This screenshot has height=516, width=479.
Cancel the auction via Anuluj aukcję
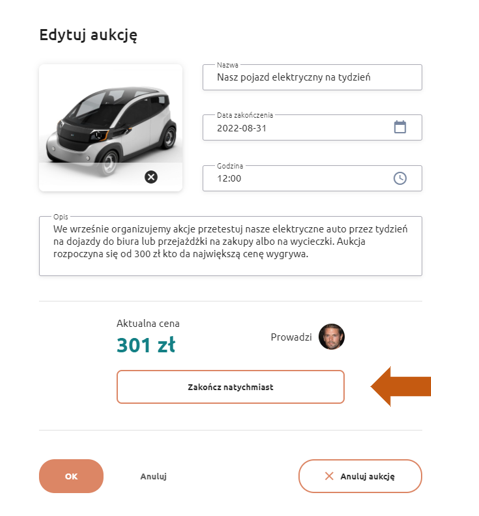click(x=360, y=476)
